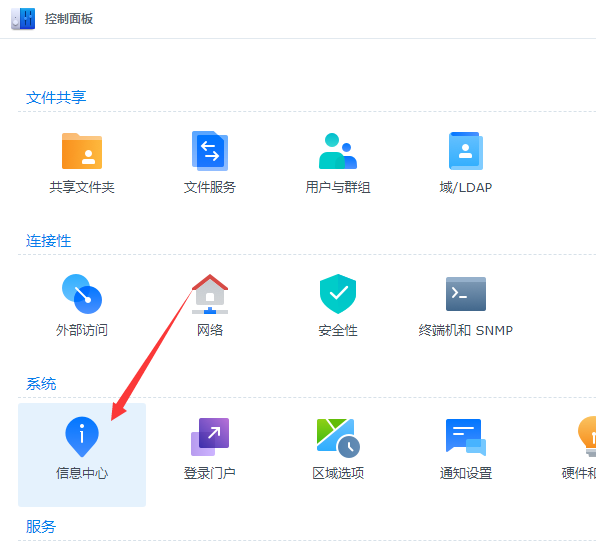Click the 连接性 section heading
596x555 pixels.
48,241
